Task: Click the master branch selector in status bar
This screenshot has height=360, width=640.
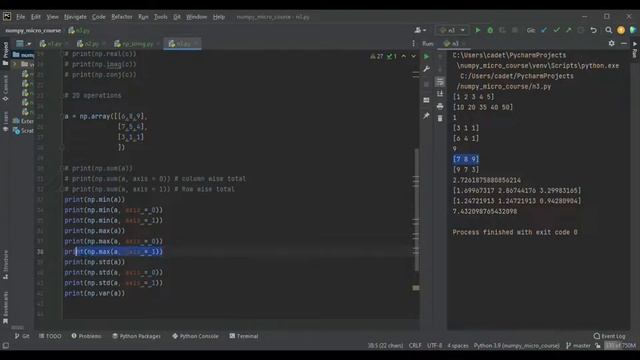Action: [x=578, y=346]
